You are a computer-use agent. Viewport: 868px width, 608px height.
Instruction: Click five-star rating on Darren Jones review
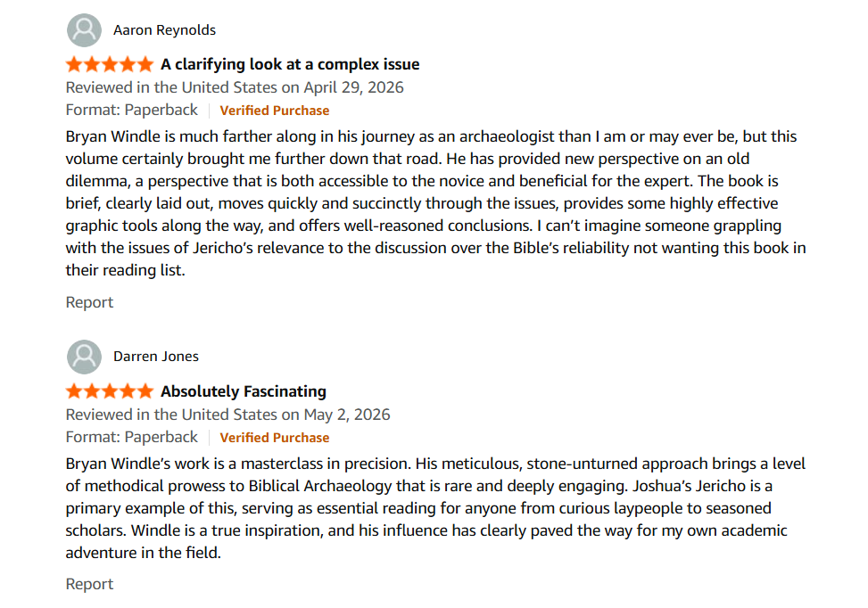[110, 391]
